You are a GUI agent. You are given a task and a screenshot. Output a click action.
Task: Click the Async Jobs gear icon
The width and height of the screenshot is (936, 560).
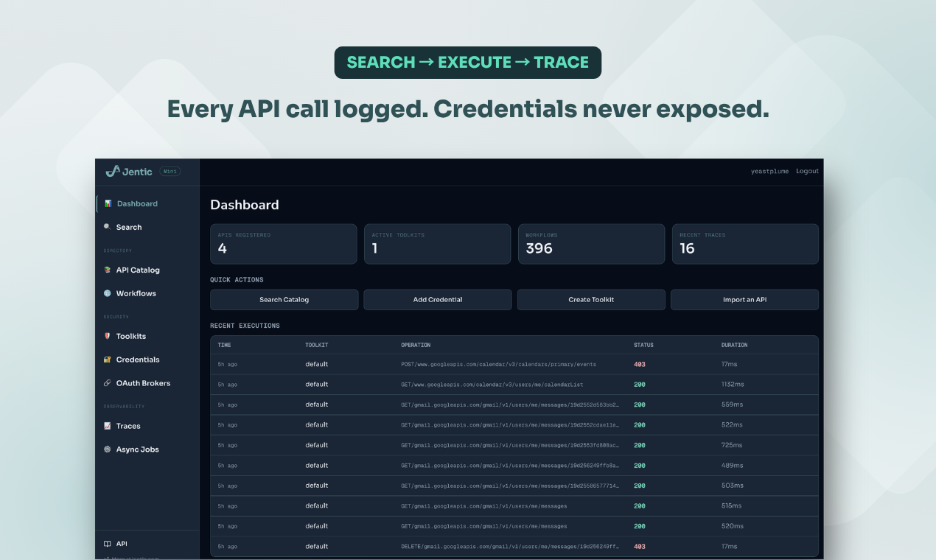point(108,449)
